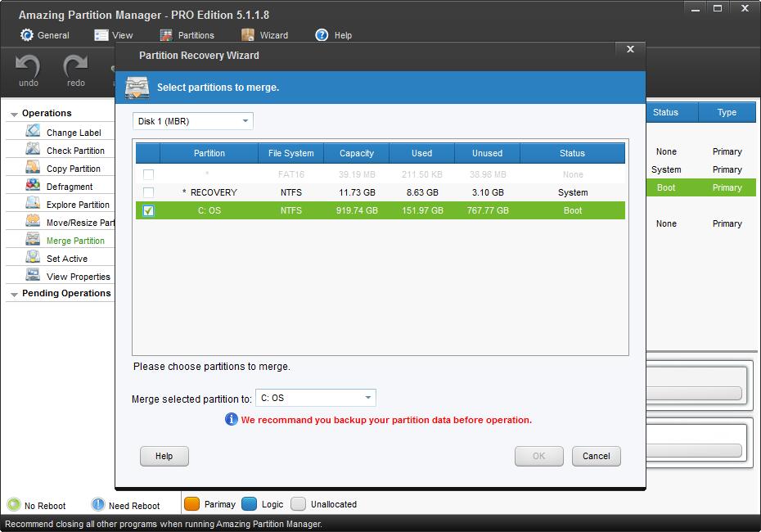
Task: Sort by the Used column header
Action: click(421, 153)
